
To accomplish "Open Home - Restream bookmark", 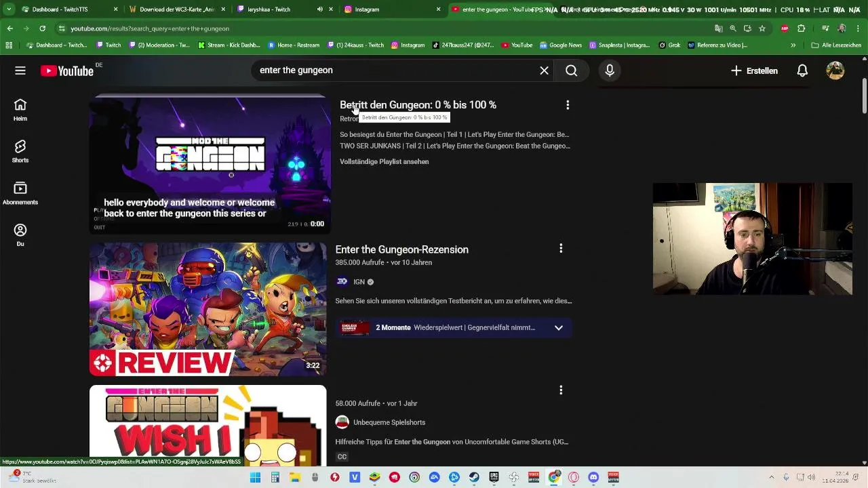I will 294,45.
